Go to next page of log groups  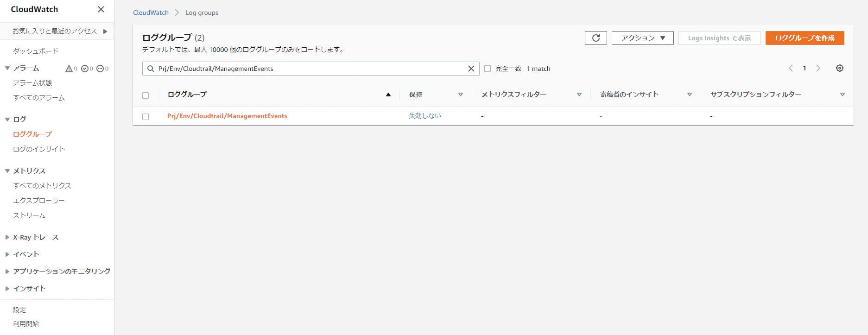click(818, 68)
